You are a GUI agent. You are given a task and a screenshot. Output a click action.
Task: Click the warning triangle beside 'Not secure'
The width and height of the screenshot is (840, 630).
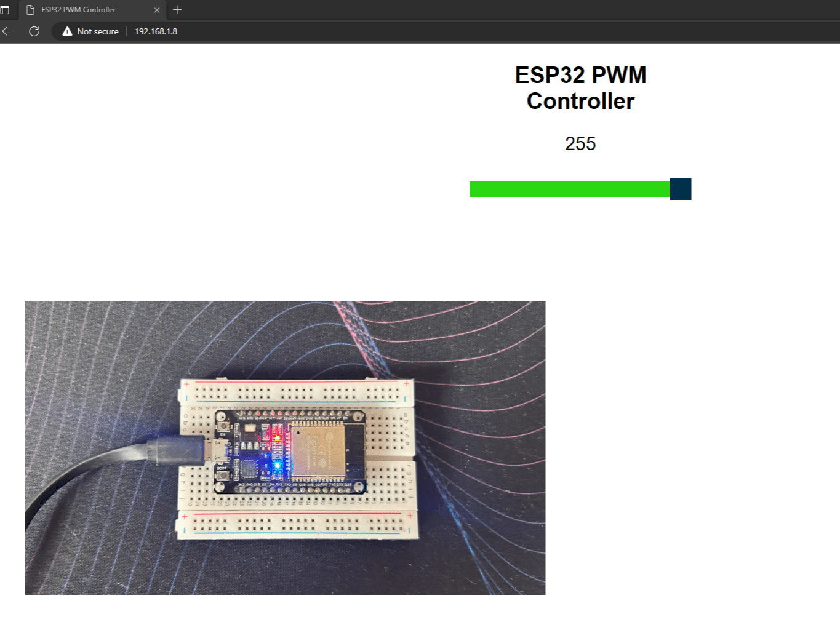point(68,31)
